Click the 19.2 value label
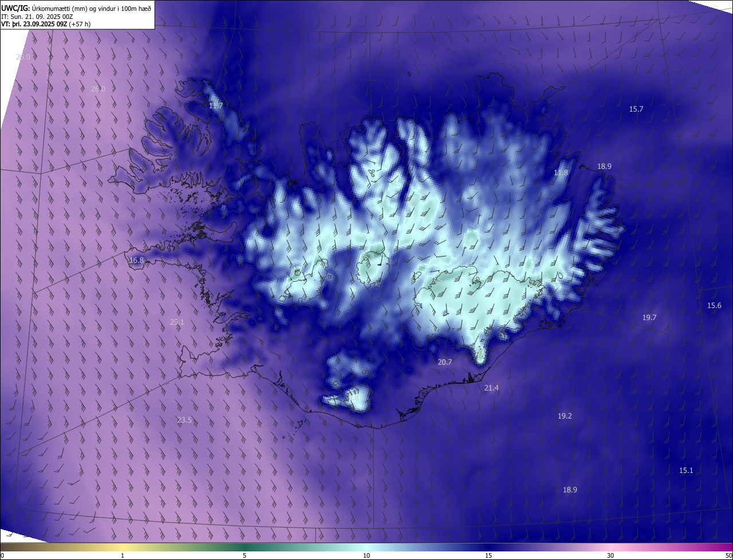Viewport: 733px width, 560px height. click(x=565, y=416)
